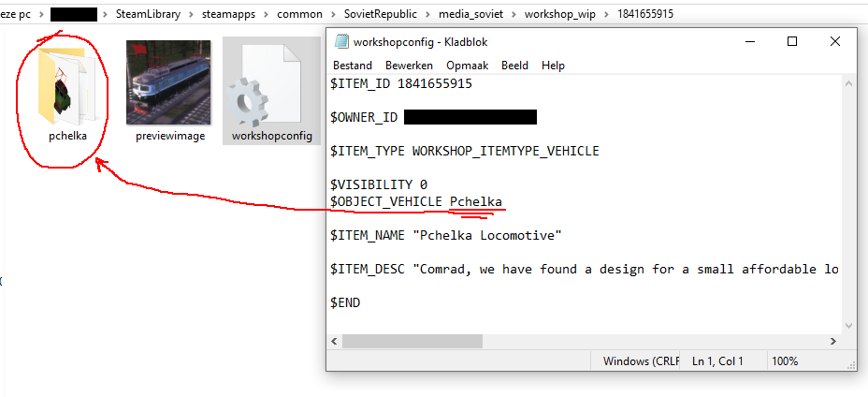Expand chevron after media_soviet breadcrumb
Screen dimensions: 868x397
(515, 15)
